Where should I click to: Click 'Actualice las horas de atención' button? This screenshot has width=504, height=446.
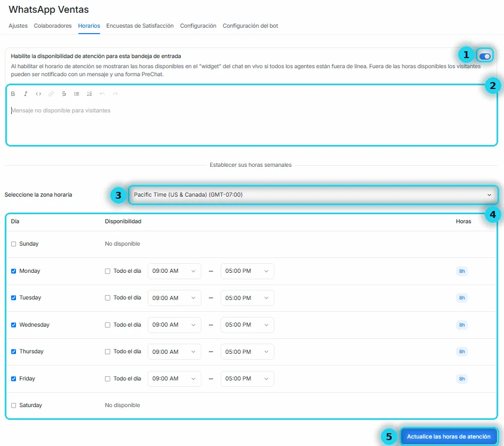pyautogui.click(x=449, y=436)
